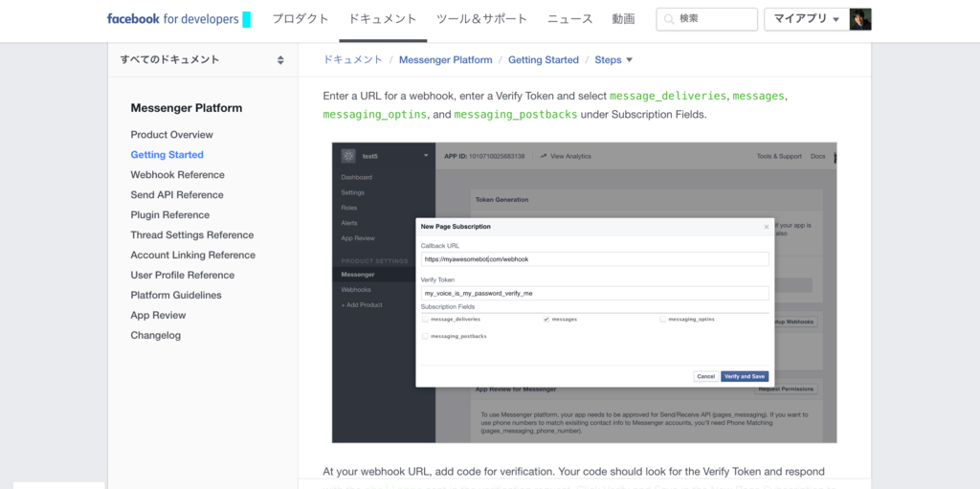Open the test5 app switcher dropdown
This screenshot has height=489, width=980.
tap(426, 156)
